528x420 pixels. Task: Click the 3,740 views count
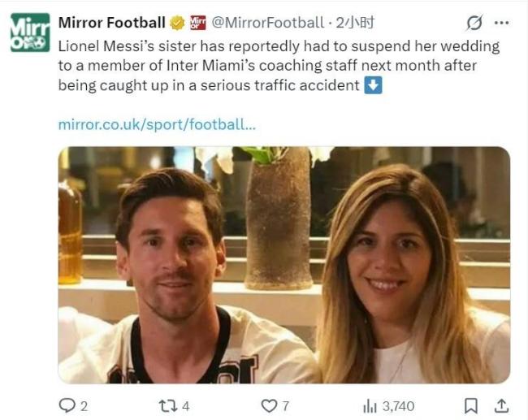point(398,405)
